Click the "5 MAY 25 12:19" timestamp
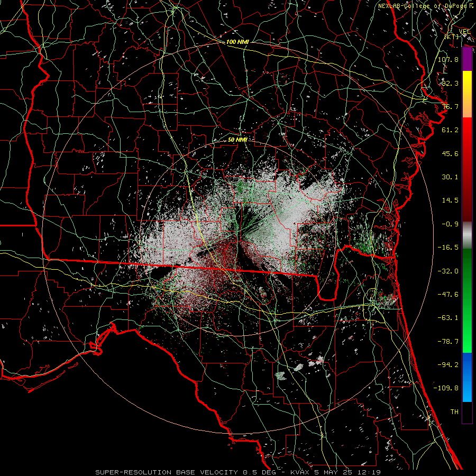 tap(347, 472)
